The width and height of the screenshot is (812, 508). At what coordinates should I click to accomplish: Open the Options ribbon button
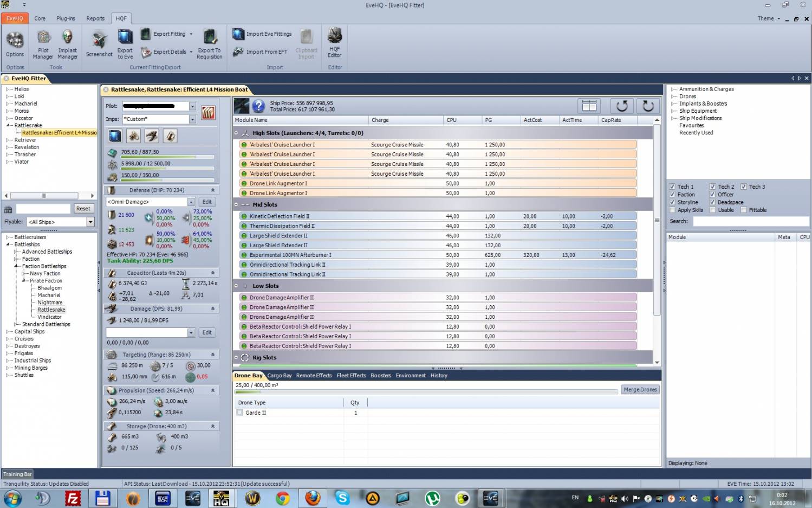pyautogui.click(x=15, y=44)
